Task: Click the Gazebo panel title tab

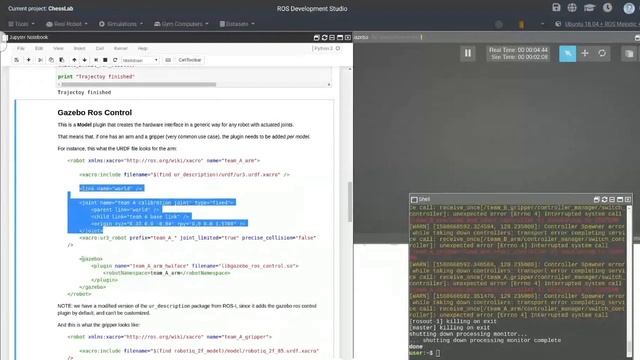Action: [x=361, y=37]
